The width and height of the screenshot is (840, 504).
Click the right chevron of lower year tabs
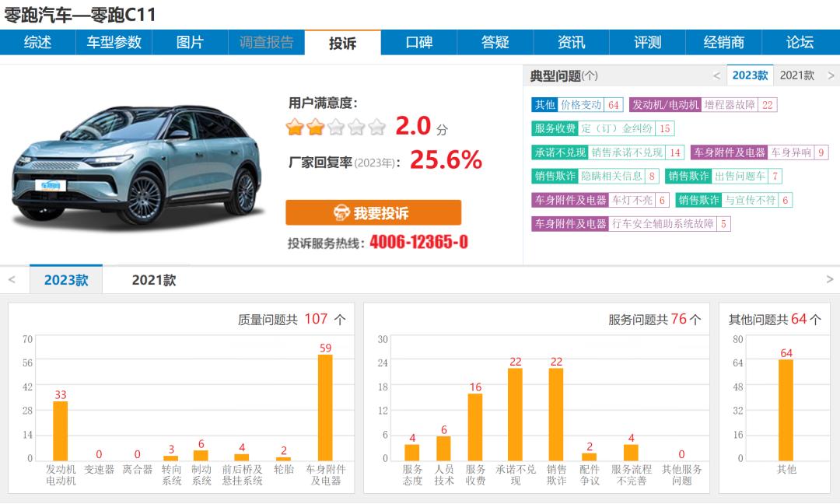click(830, 280)
